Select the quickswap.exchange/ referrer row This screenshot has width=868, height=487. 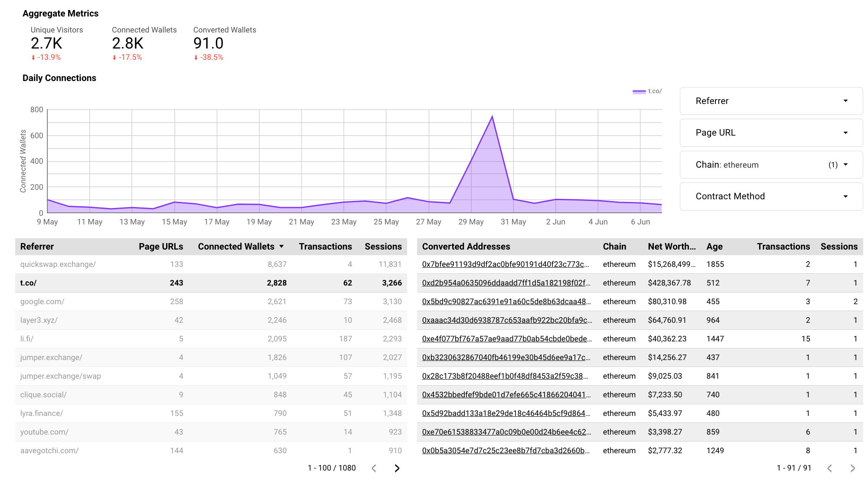pyautogui.click(x=58, y=264)
